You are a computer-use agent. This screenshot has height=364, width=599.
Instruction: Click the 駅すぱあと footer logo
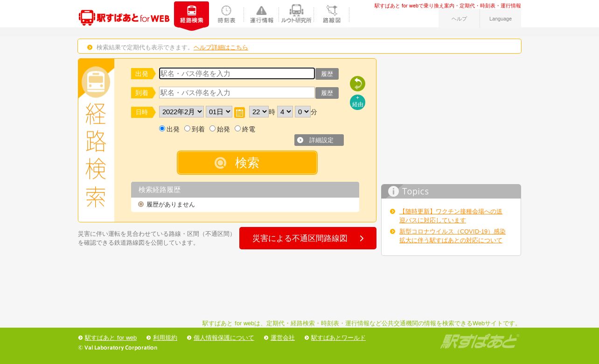pyautogui.click(x=480, y=341)
